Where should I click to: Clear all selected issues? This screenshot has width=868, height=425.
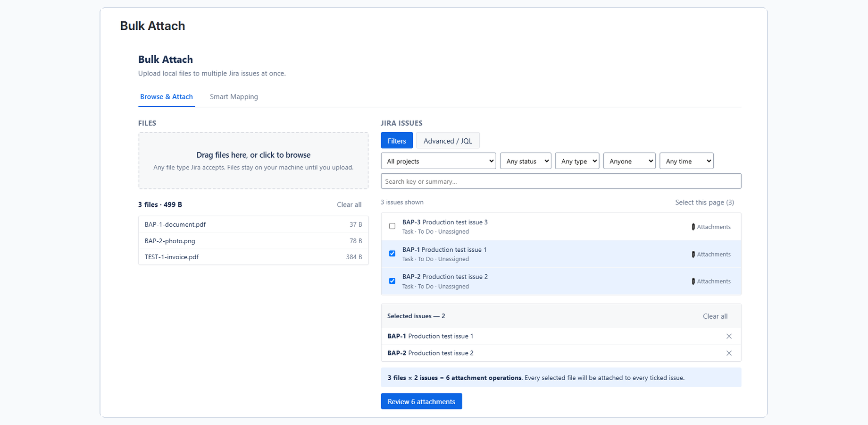pyautogui.click(x=715, y=316)
